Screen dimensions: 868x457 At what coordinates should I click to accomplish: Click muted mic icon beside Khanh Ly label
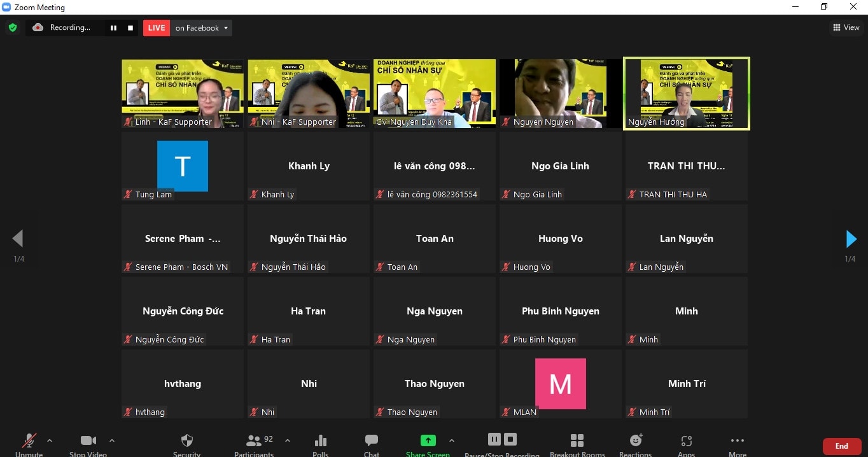(x=254, y=195)
